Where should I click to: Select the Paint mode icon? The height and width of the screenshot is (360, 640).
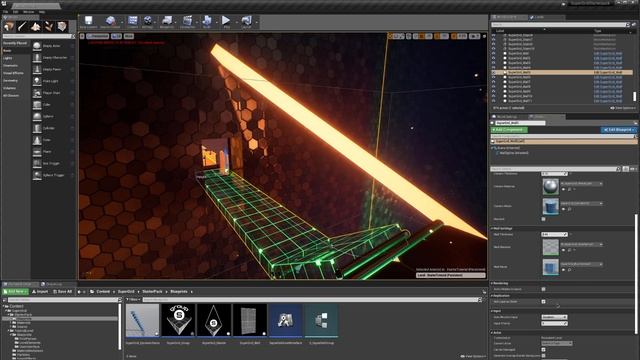pyautogui.click(x=22, y=27)
